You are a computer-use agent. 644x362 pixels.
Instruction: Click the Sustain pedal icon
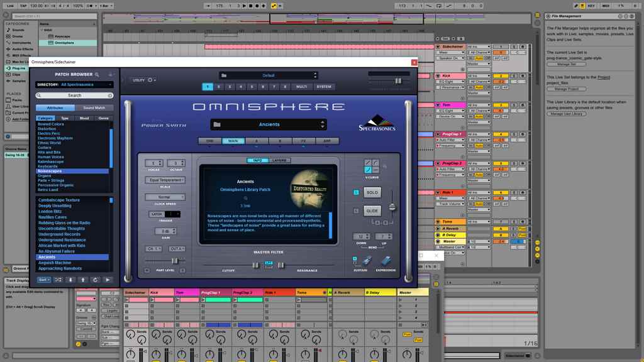(367, 261)
